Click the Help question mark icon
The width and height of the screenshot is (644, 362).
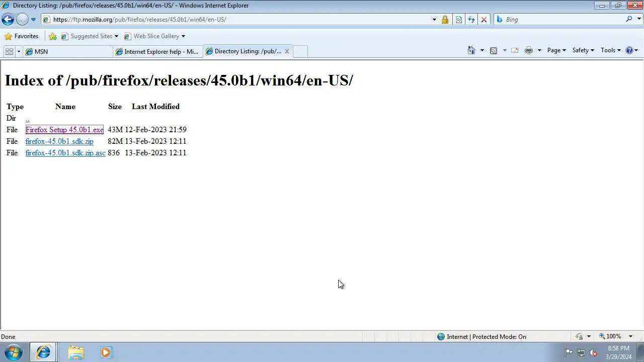tap(629, 50)
